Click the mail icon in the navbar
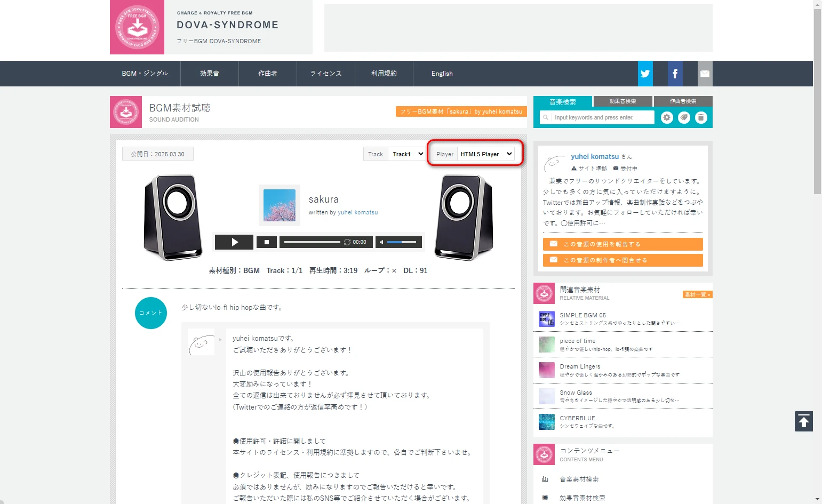This screenshot has height=504, width=822. [x=705, y=74]
